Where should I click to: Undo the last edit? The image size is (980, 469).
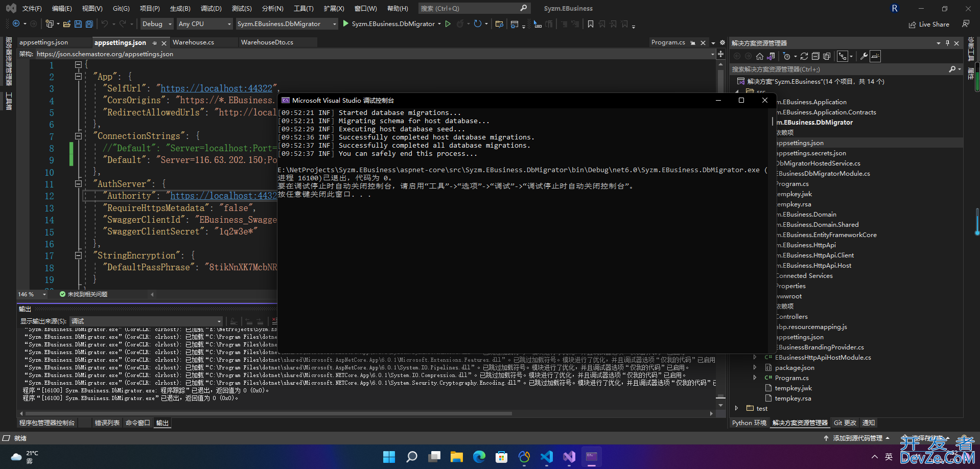click(x=105, y=24)
